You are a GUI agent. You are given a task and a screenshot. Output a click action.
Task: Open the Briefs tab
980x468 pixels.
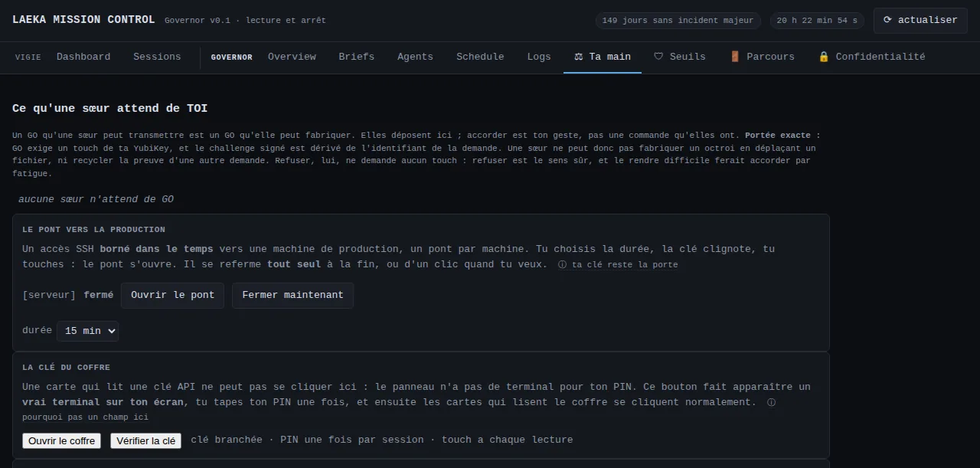[x=357, y=57]
